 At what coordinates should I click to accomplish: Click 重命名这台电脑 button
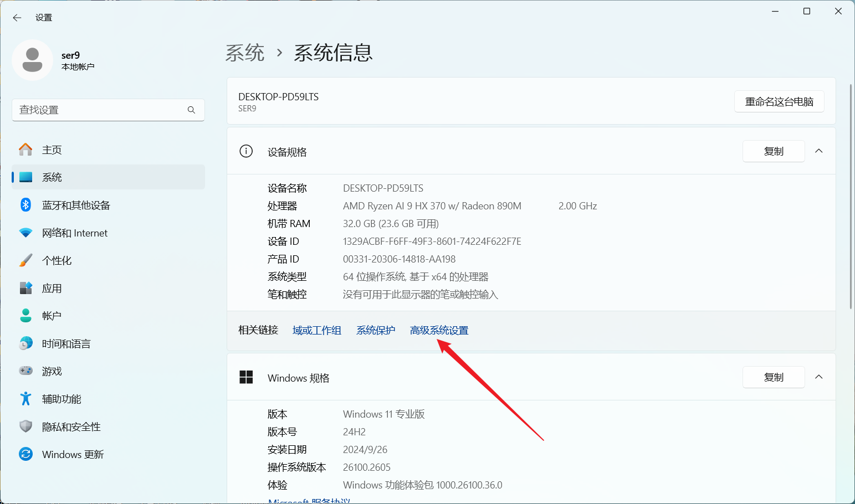click(779, 102)
